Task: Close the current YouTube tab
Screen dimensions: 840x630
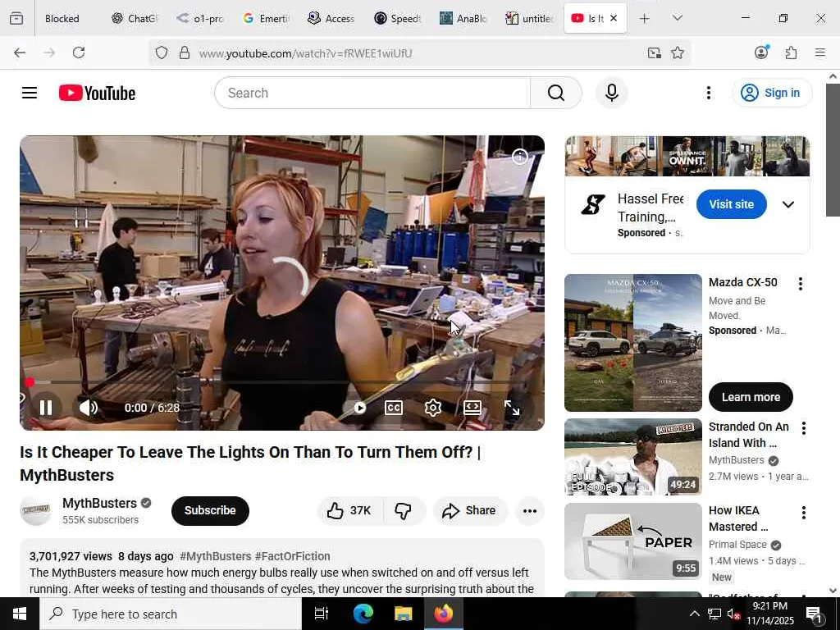Action: (614, 18)
